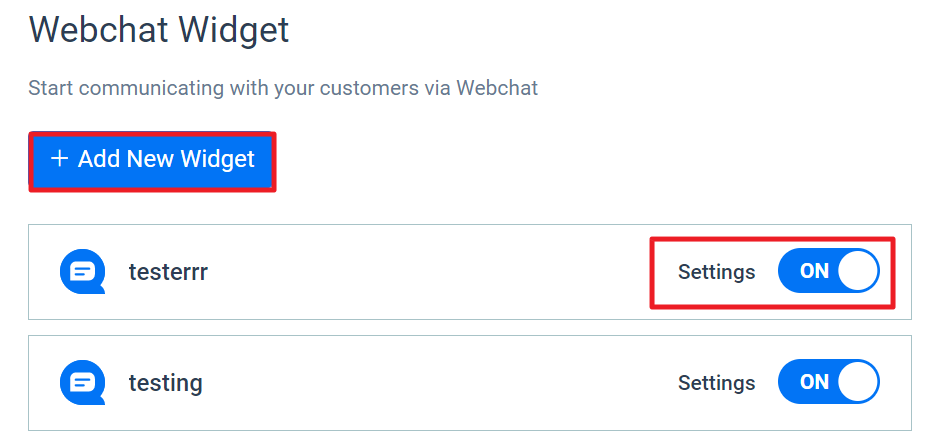This screenshot has height=439, width=929.
Task: Select the testing widget name
Action: coord(165,383)
